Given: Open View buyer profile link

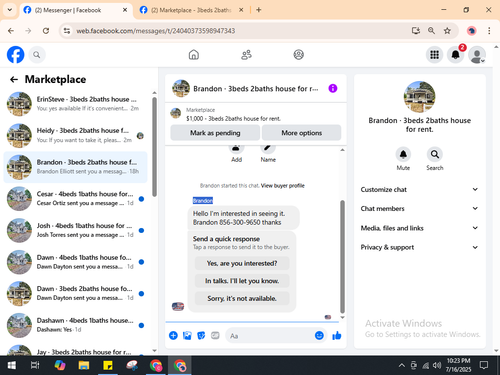Looking at the screenshot, I should [x=283, y=186].
